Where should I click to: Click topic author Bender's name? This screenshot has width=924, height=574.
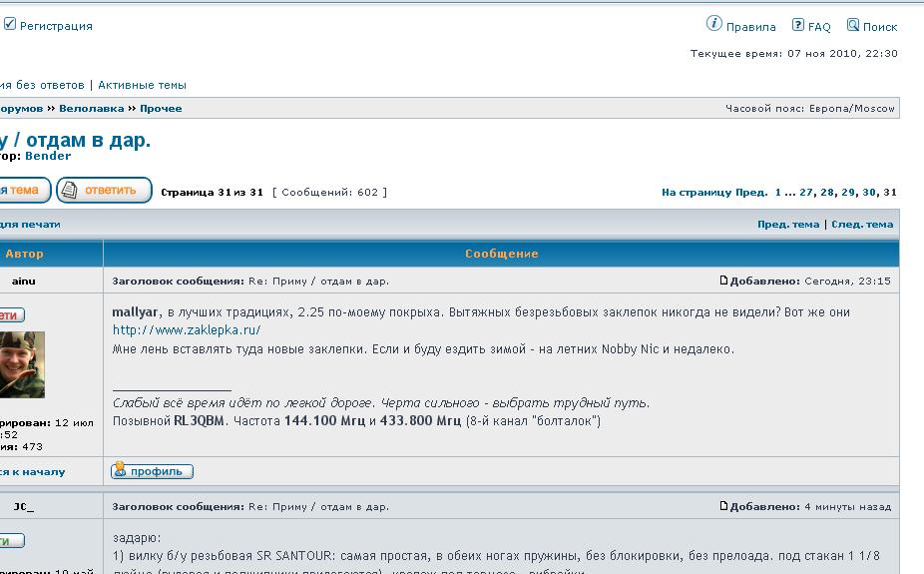pyautogui.click(x=48, y=156)
